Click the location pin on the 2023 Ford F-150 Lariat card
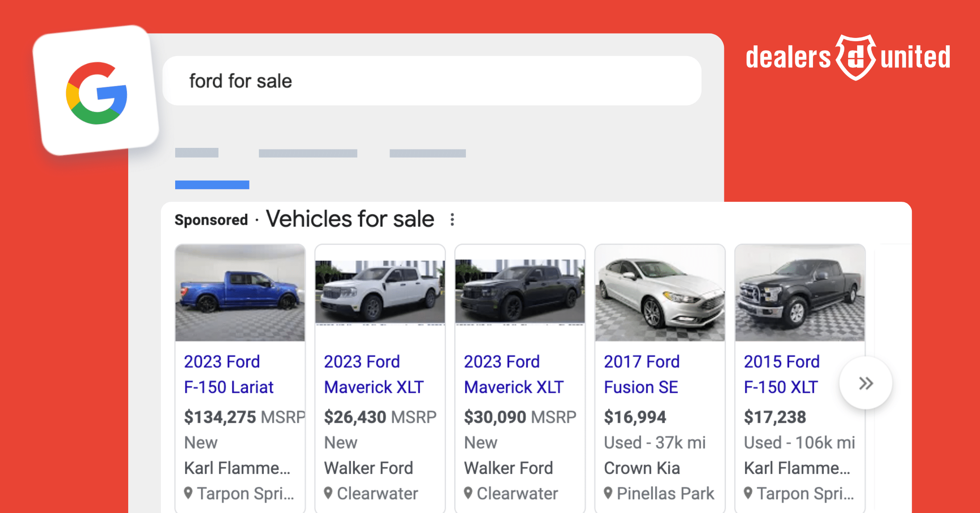The height and width of the screenshot is (513, 980). pos(188,493)
